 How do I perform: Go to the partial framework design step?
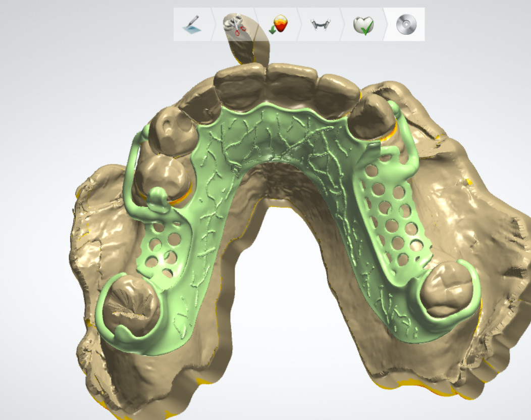(x=321, y=25)
